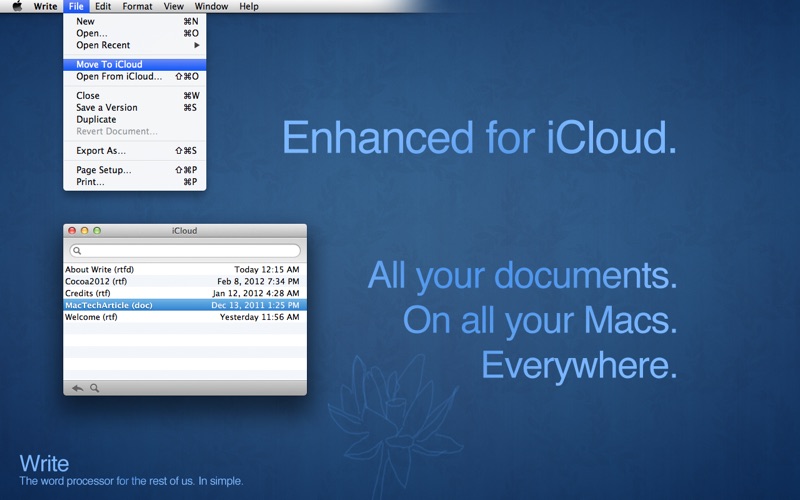The image size is (800, 500).
Task: Select the About Write (rtfd) document
Action: 185,269
